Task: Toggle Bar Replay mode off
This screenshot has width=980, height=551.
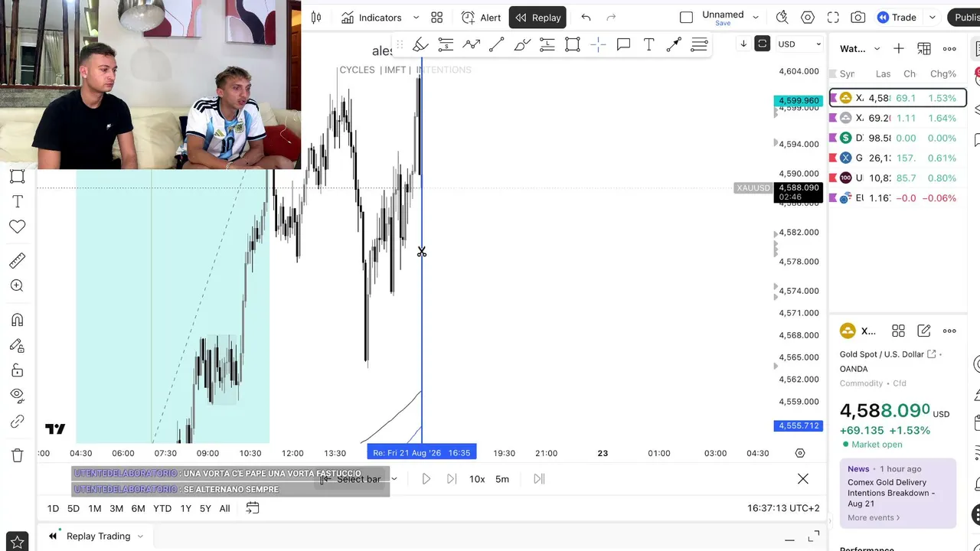Action: point(537,18)
